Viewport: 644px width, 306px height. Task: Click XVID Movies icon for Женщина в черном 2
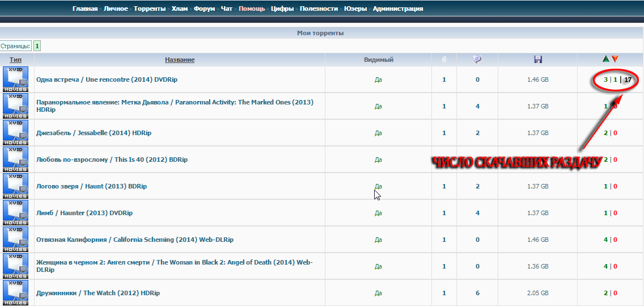pyautogui.click(x=16, y=266)
